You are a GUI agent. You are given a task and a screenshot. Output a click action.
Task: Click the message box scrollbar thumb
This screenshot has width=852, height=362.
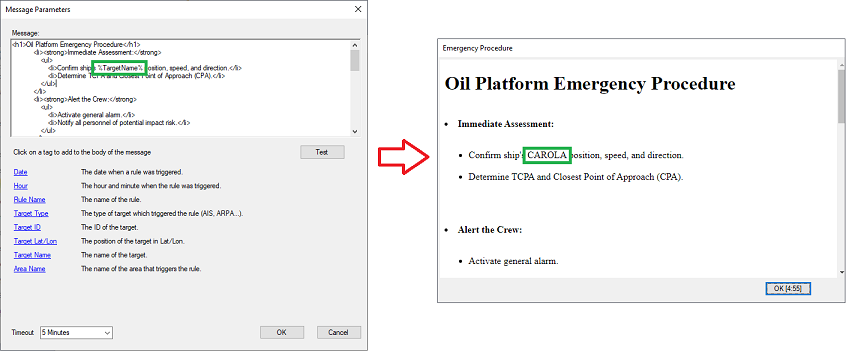(x=355, y=60)
